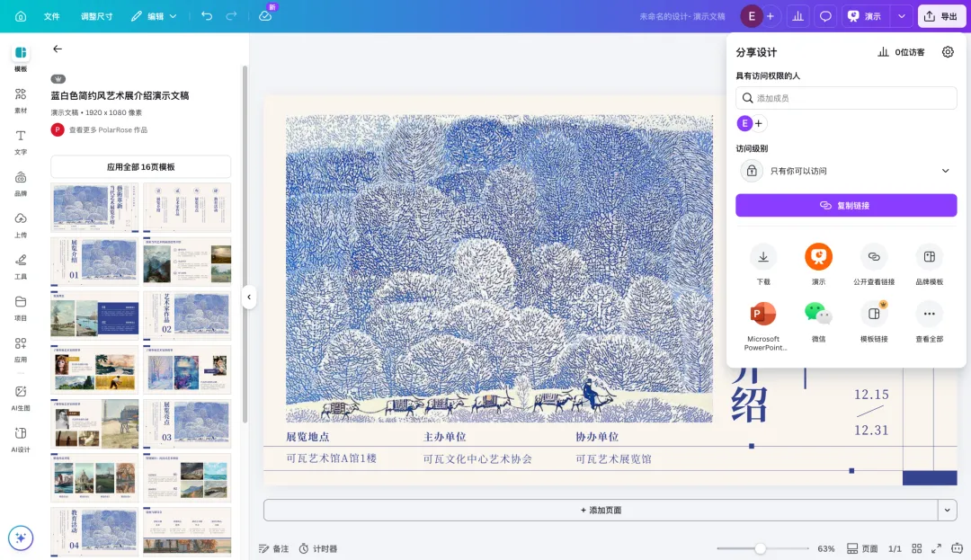The height and width of the screenshot is (560, 971).
Task: Check the cloud save status icon
Action: [265, 16]
